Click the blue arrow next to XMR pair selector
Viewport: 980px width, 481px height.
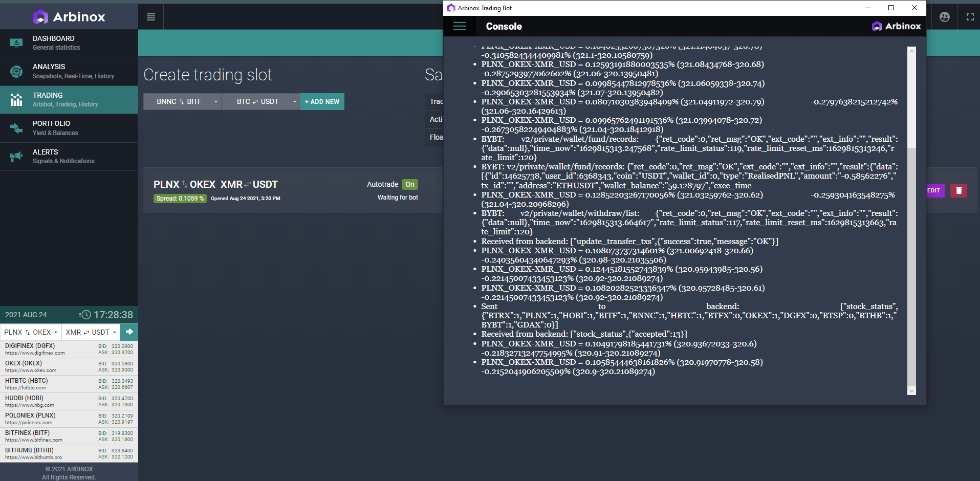pyautogui.click(x=129, y=332)
